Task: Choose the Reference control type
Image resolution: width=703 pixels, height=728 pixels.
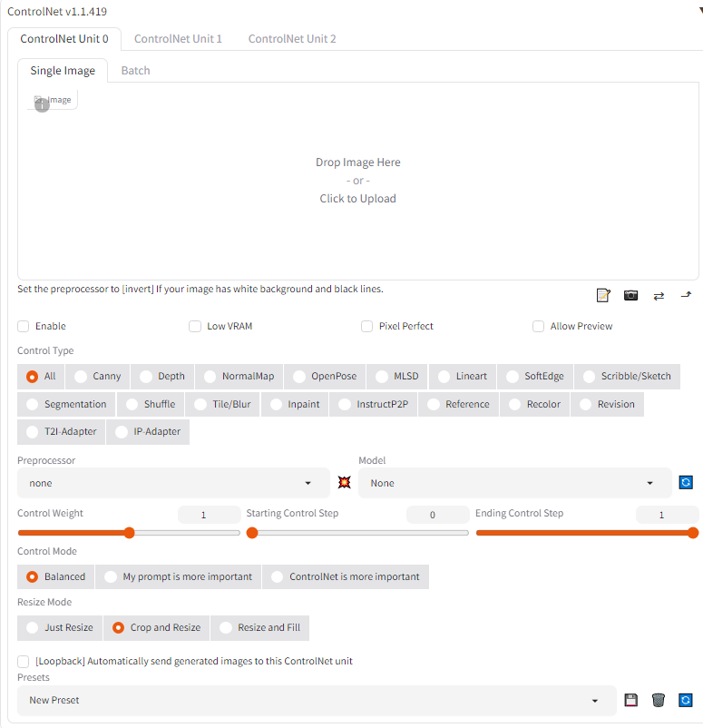Action: point(458,404)
